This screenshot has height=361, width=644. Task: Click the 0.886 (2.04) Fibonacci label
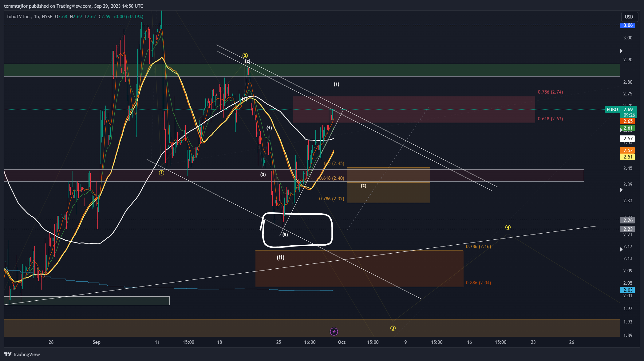pos(478,283)
